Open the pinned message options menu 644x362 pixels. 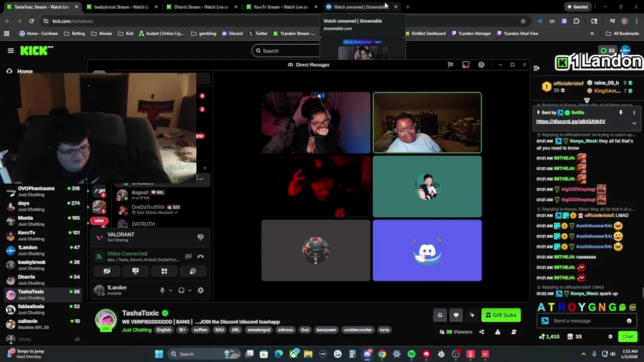pyautogui.click(x=634, y=113)
